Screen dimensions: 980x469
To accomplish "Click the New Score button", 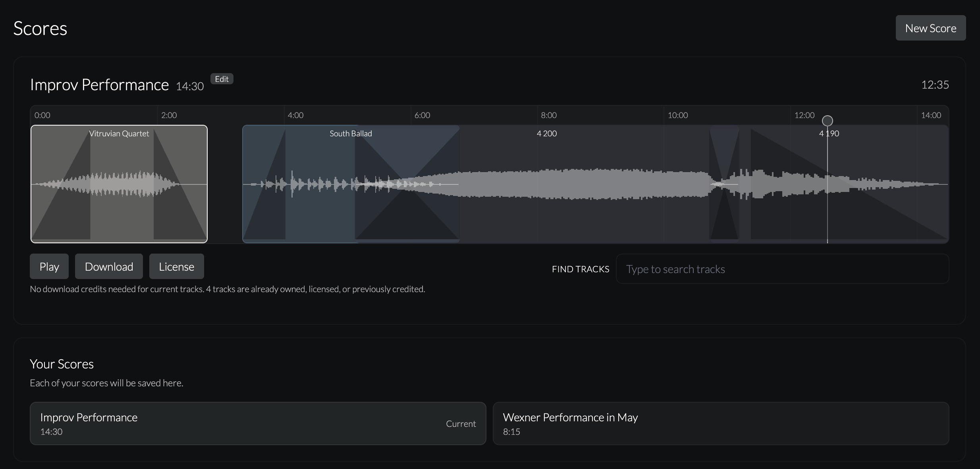I will tap(930, 28).
